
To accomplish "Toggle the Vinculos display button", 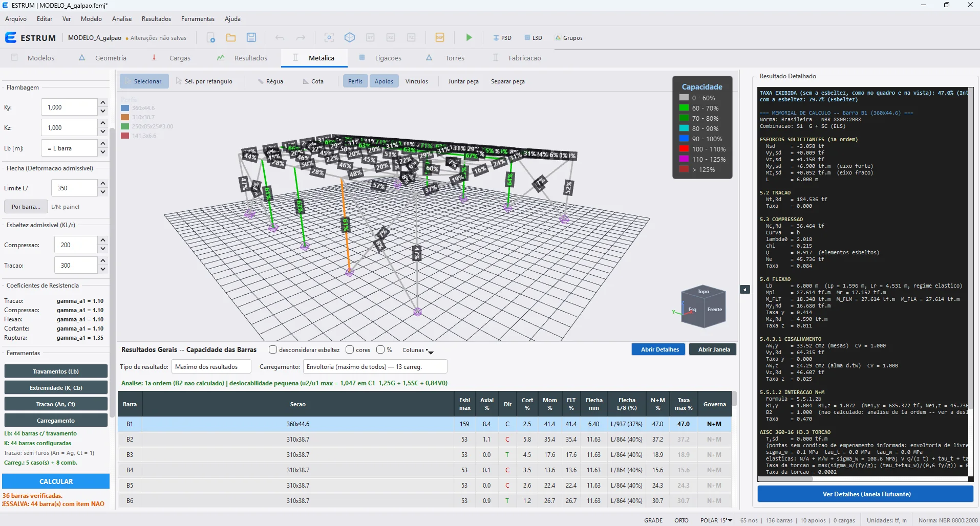I will click(x=417, y=81).
